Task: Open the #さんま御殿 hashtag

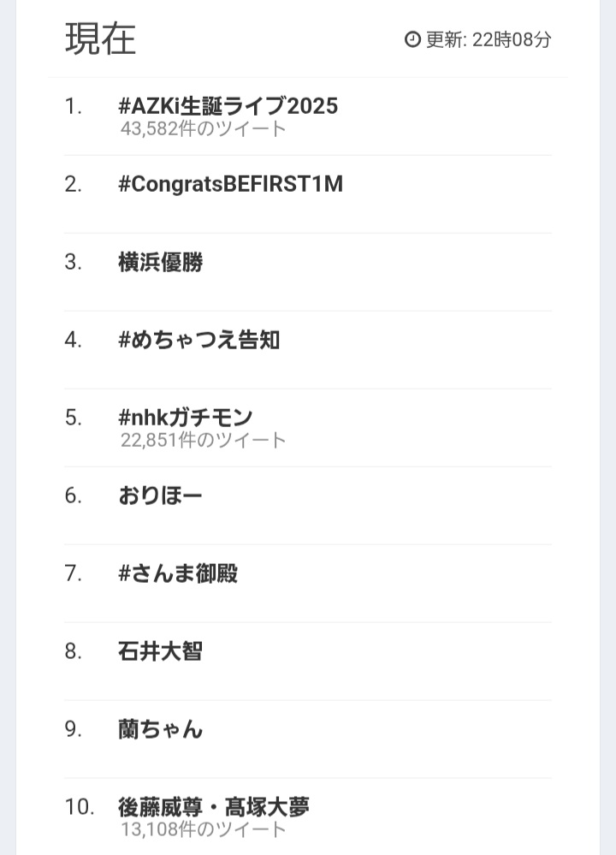Action: 178,573
